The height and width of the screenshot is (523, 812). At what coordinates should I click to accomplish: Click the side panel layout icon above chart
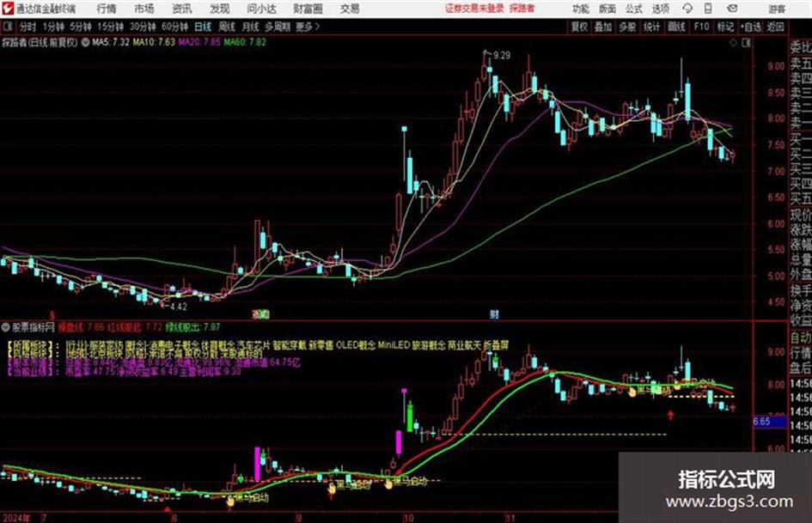pos(746,43)
